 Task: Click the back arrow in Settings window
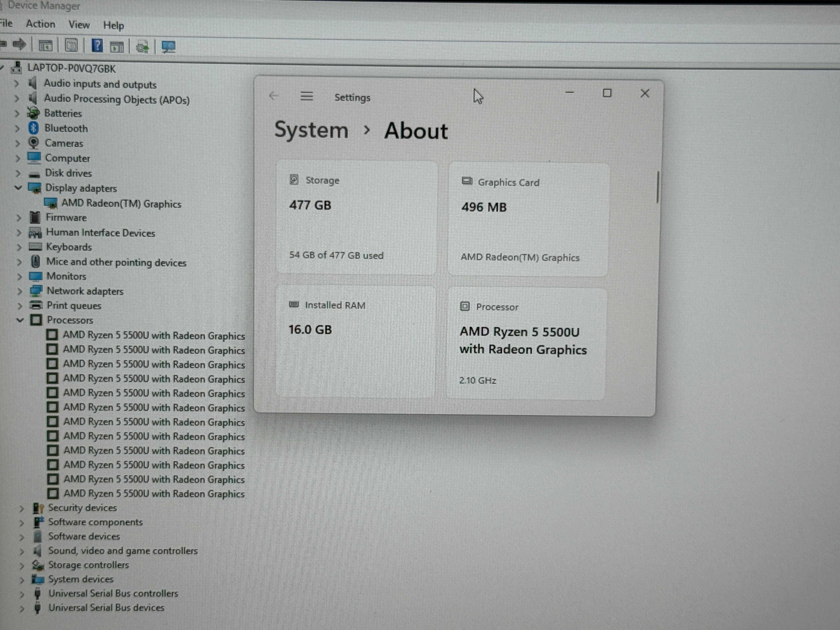coord(274,96)
